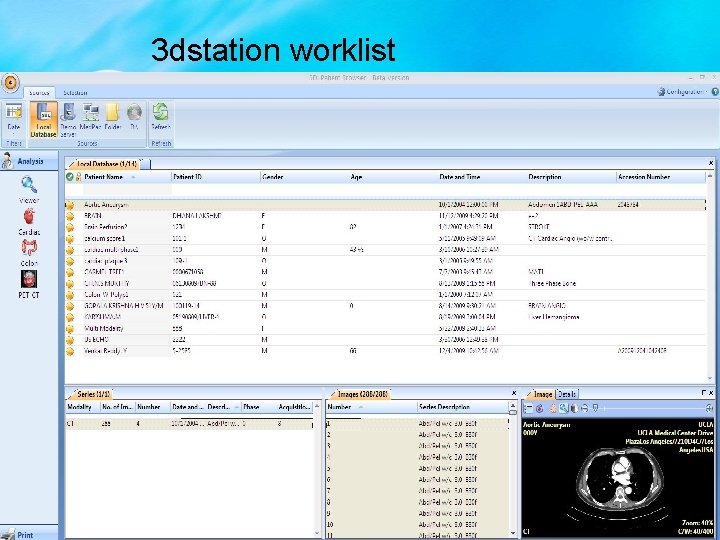Click the status icon of the BRAIN row
Image resolution: width=720 pixels, height=540 pixels.
pyautogui.click(x=70, y=216)
